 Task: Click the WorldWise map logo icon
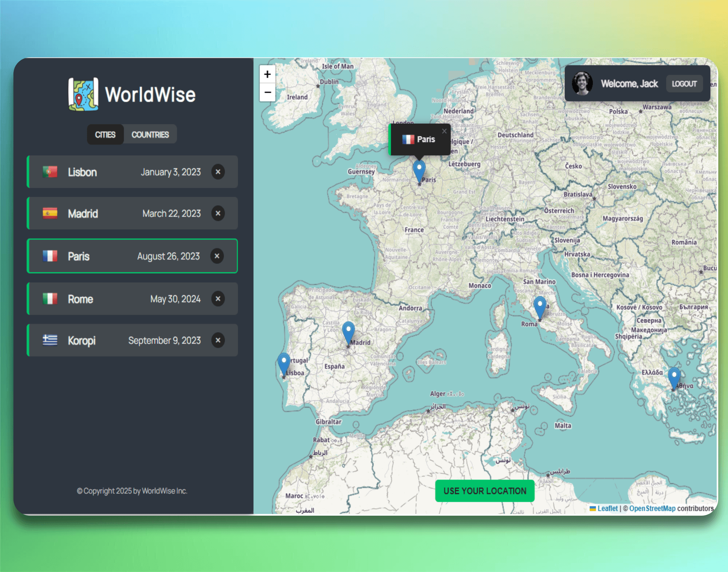point(83,94)
